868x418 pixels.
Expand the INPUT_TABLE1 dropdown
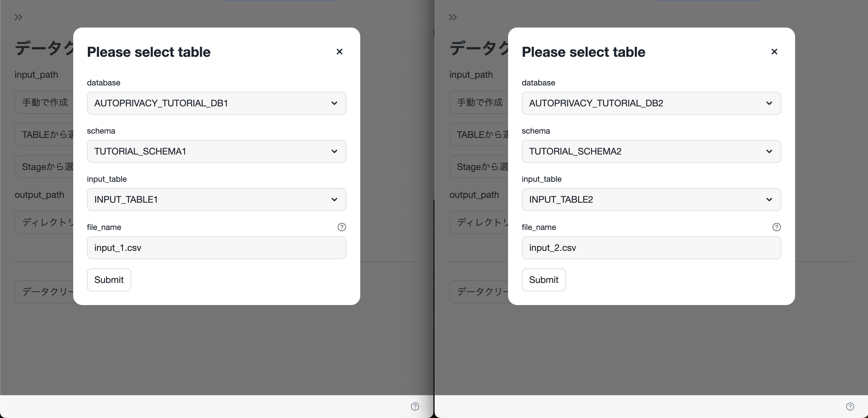click(x=216, y=200)
